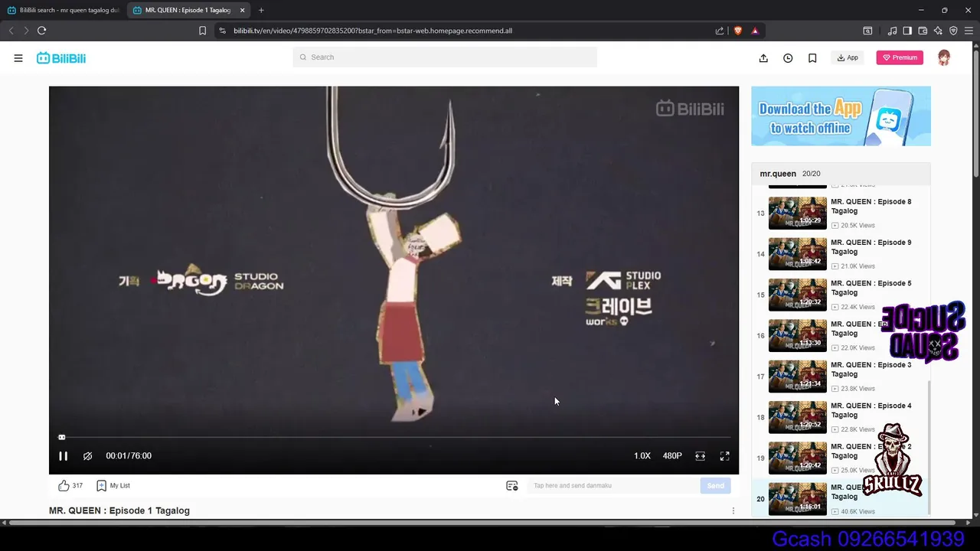Image resolution: width=980 pixels, height=551 pixels.
Task: Open the browser tab search icon
Action: tap(867, 31)
